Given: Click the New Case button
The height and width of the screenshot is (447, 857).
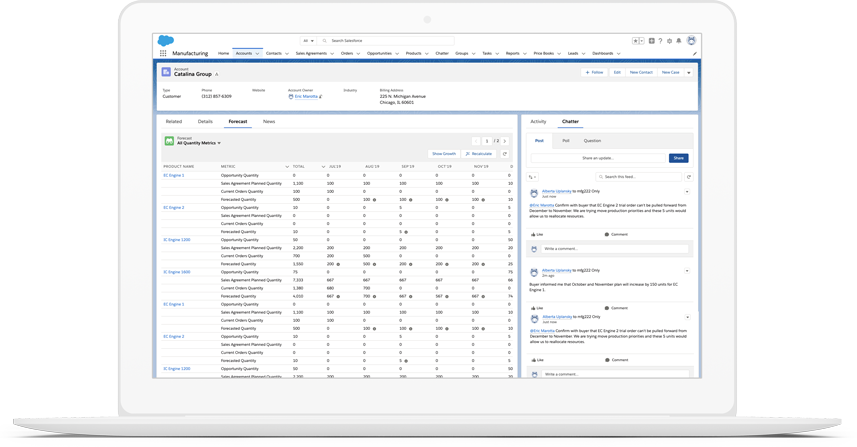Looking at the screenshot, I should click(x=670, y=73).
